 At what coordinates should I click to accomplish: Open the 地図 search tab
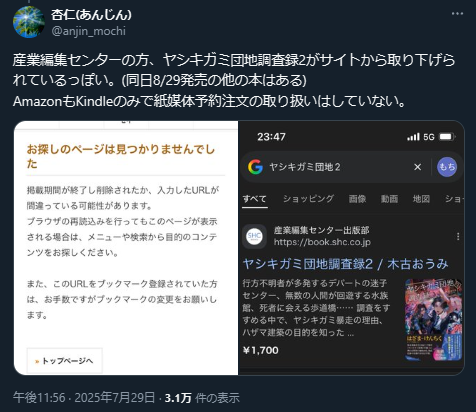(421, 199)
